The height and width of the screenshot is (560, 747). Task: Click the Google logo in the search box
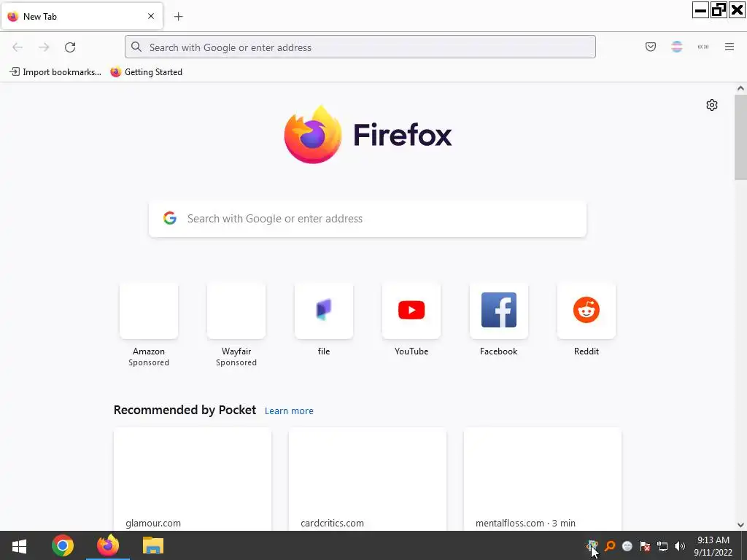point(169,218)
